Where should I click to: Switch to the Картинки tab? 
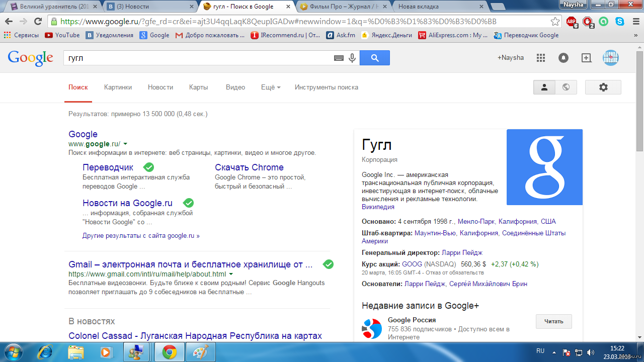point(118,87)
